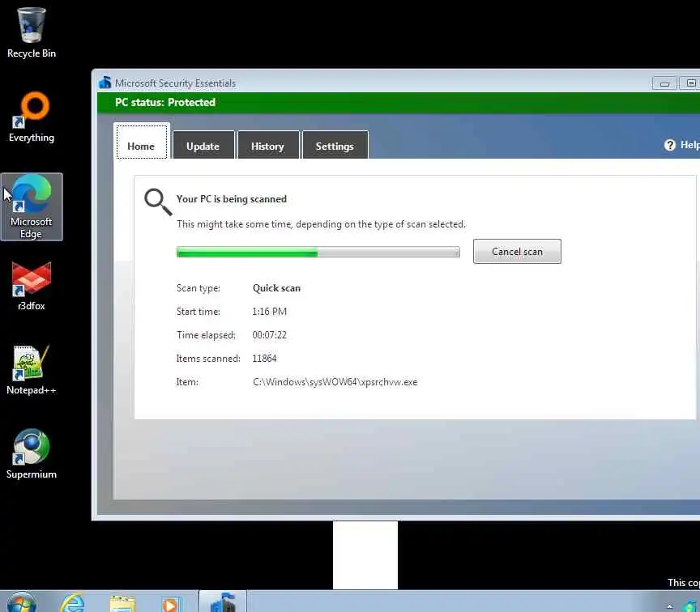The width and height of the screenshot is (700, 612).
Task: Select the Notepad++ desktop shortcut
Action: (x=32, y=370)
